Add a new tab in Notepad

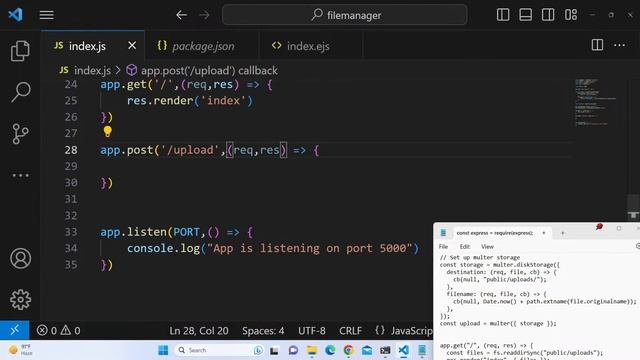562,233
